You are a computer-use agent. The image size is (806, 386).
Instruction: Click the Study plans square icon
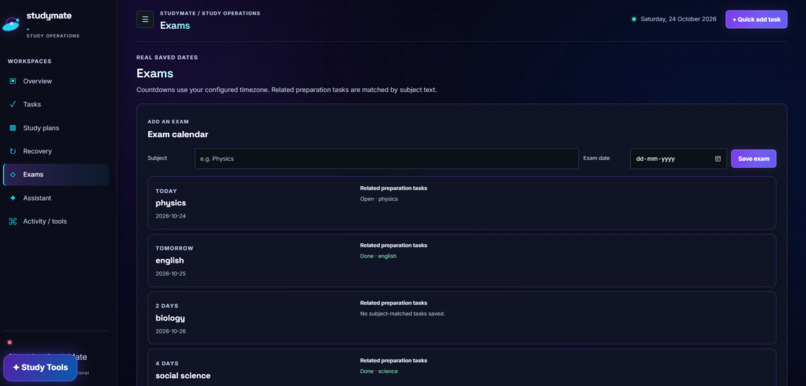(13, 128)
